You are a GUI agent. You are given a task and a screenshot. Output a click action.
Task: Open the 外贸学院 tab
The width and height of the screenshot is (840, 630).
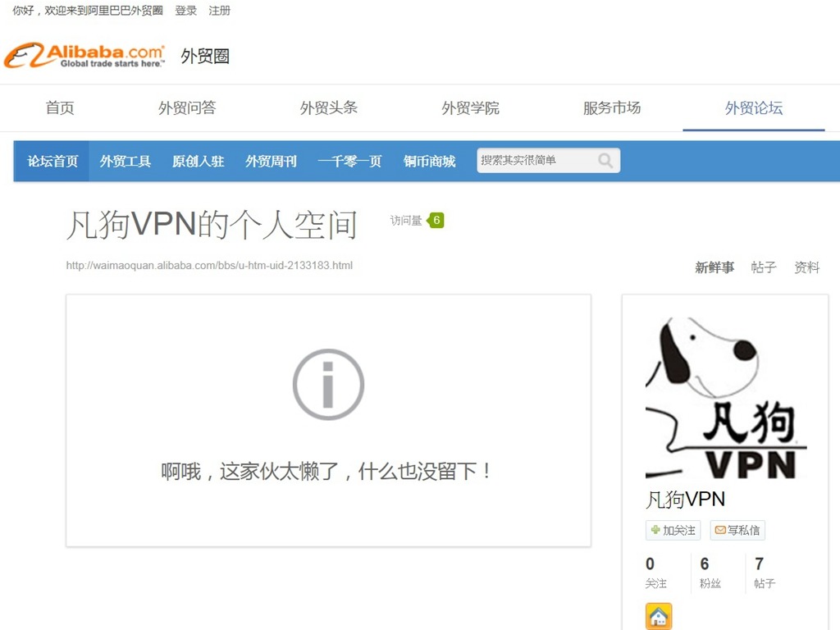click(470, 107)
